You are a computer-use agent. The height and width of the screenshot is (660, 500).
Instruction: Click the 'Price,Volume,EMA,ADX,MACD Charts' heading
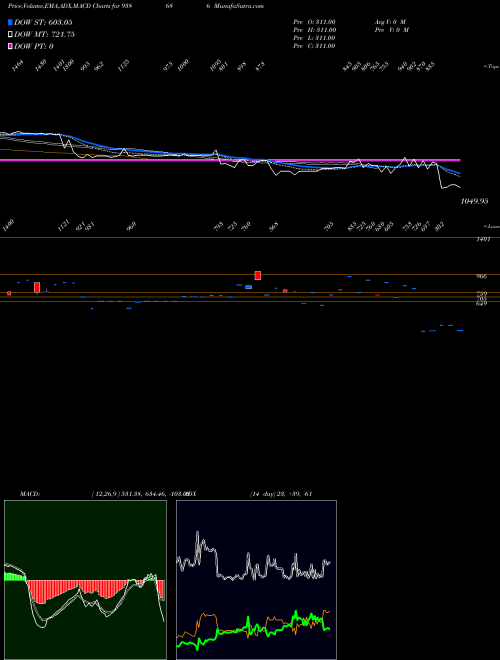(61, 6)
